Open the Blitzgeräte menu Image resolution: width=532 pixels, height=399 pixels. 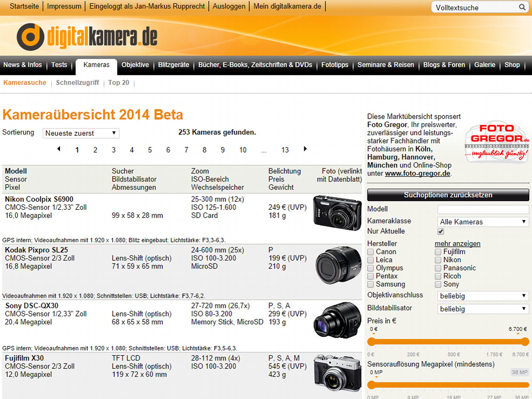tap(173, 65)
